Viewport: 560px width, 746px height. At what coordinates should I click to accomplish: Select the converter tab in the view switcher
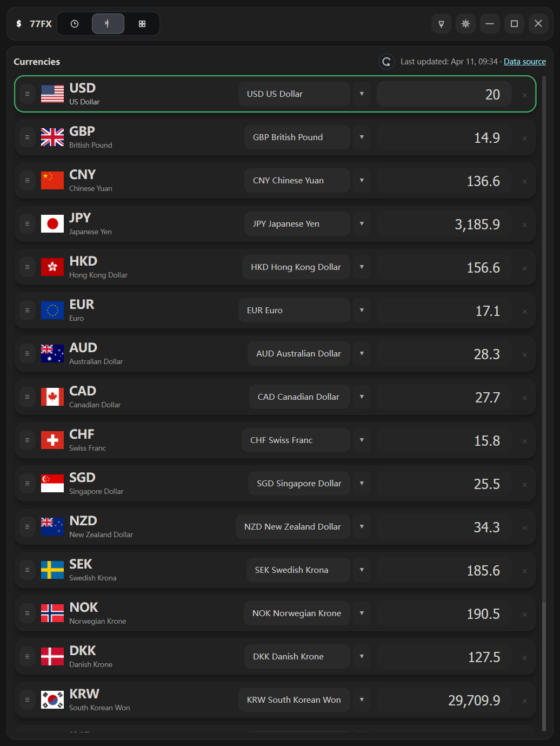pos(108,23)
